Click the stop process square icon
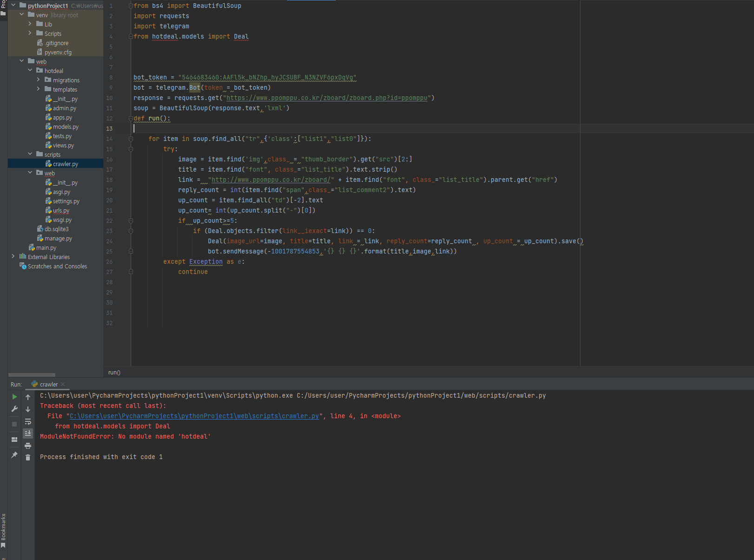The image size is (754, 560). pyautogui.click(x=14, y=424)
